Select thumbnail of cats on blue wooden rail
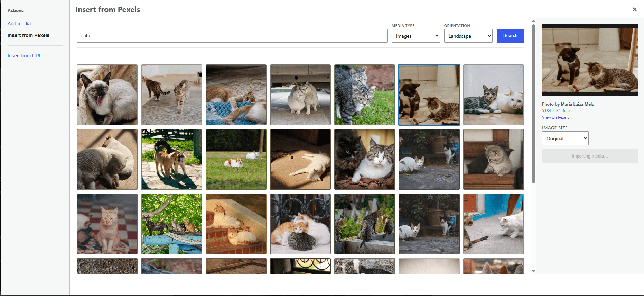This screenshot has height=296, width=644. 171,224
